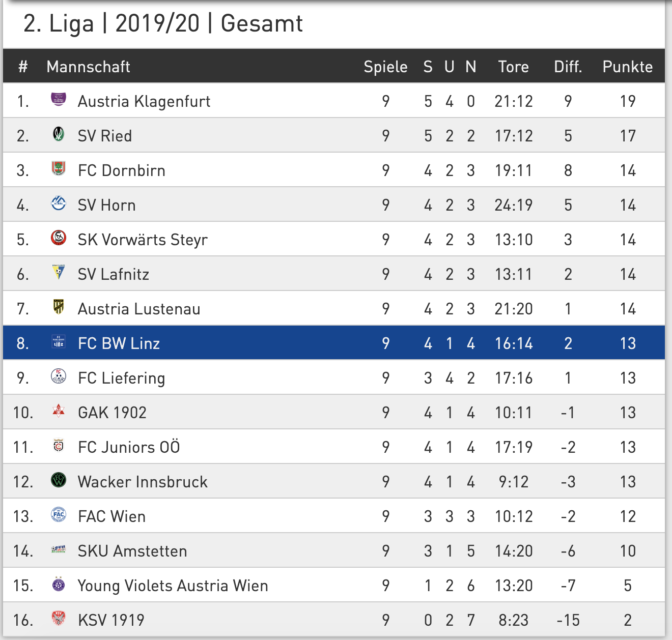Click the Mannschaft column header

(88, 67)
